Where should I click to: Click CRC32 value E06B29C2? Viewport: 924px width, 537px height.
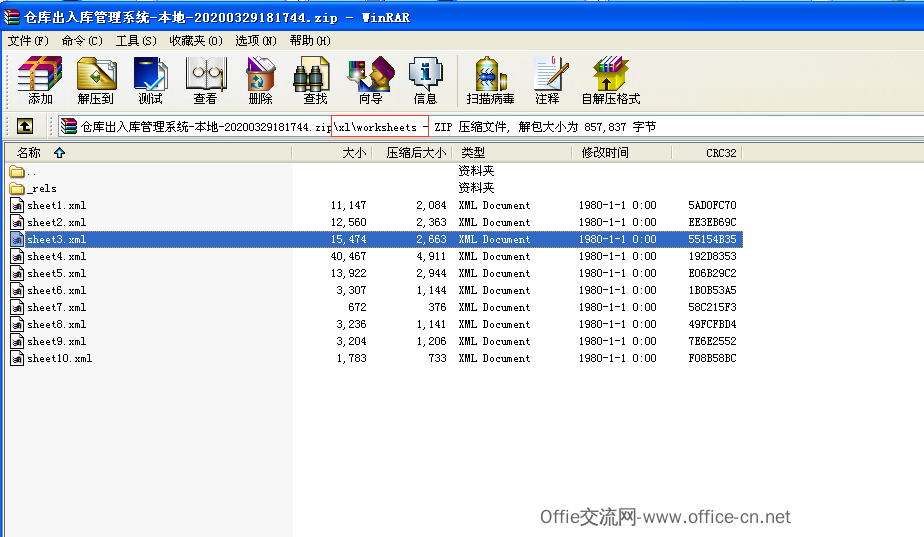712,274
